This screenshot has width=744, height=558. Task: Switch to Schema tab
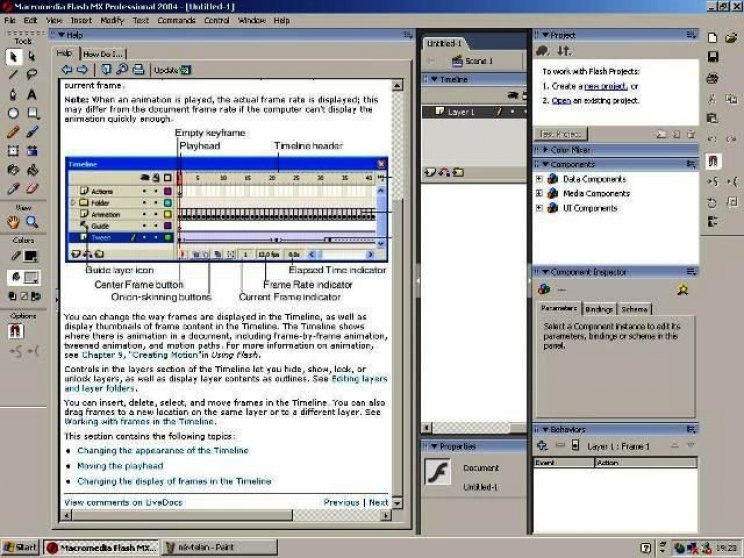tap(634, 309)
